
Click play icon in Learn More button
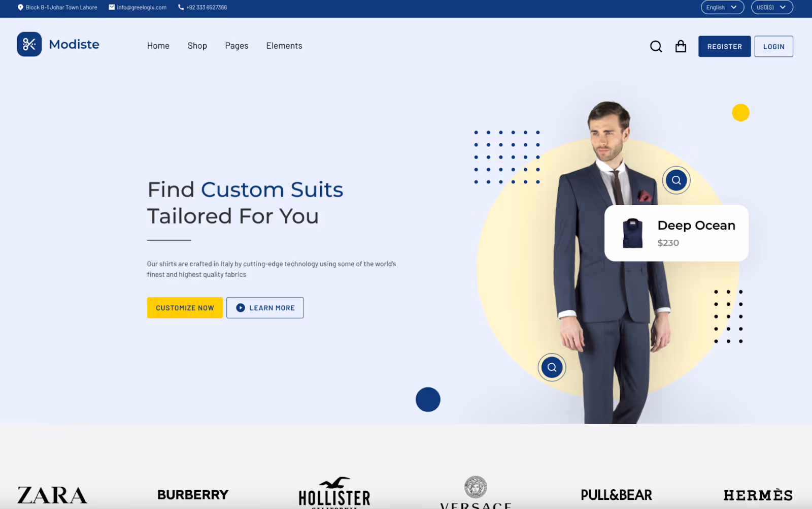tap(241, 308)
